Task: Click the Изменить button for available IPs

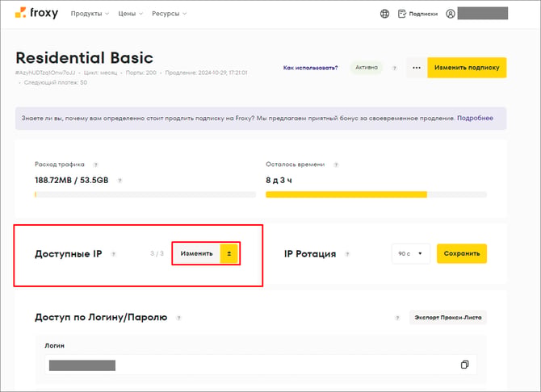Action: point(196,254)
